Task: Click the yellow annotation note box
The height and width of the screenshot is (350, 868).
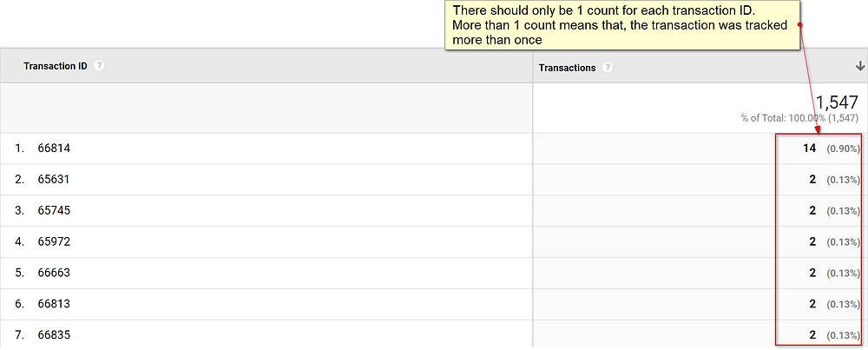Action: tap(622, 25)
